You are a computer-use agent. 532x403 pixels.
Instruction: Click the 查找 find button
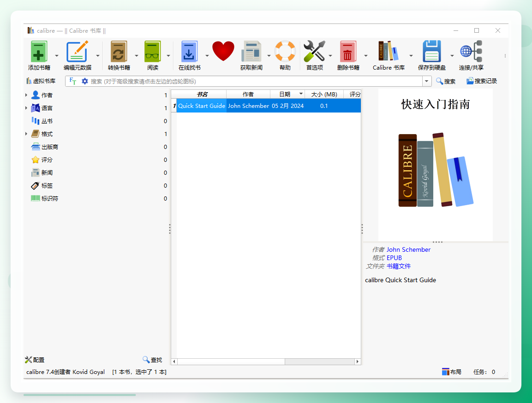[152, 360]
